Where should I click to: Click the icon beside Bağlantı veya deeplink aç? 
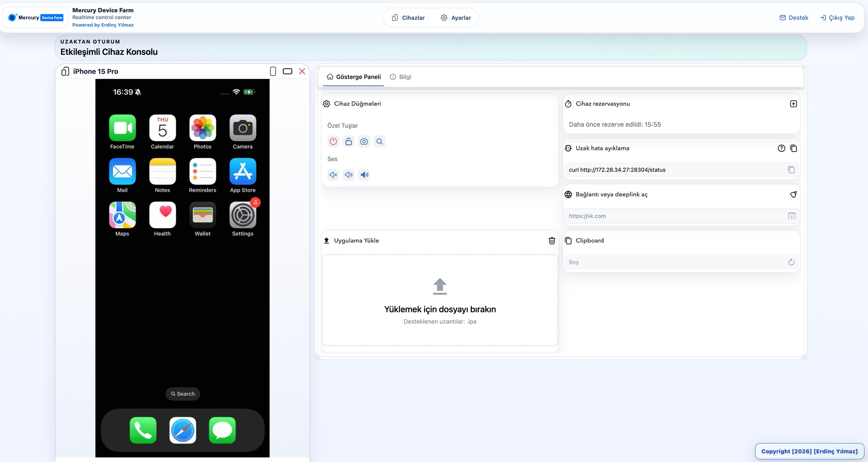click(x=793, y=195)
